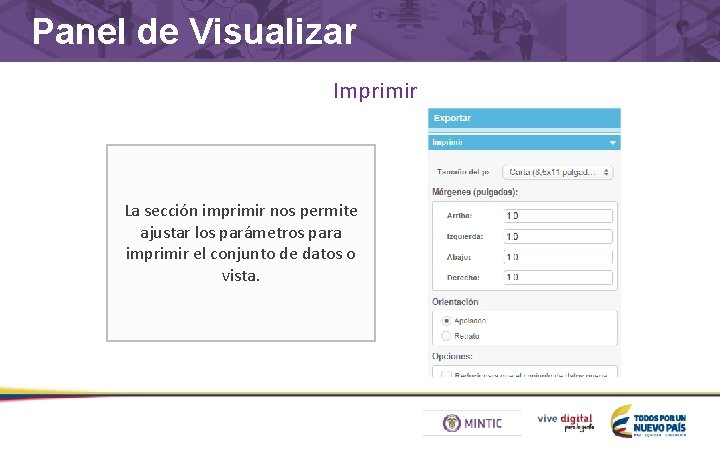The image size is (720, 450).
Task: Click the Exportar panel header
Action: click(524, 118)
